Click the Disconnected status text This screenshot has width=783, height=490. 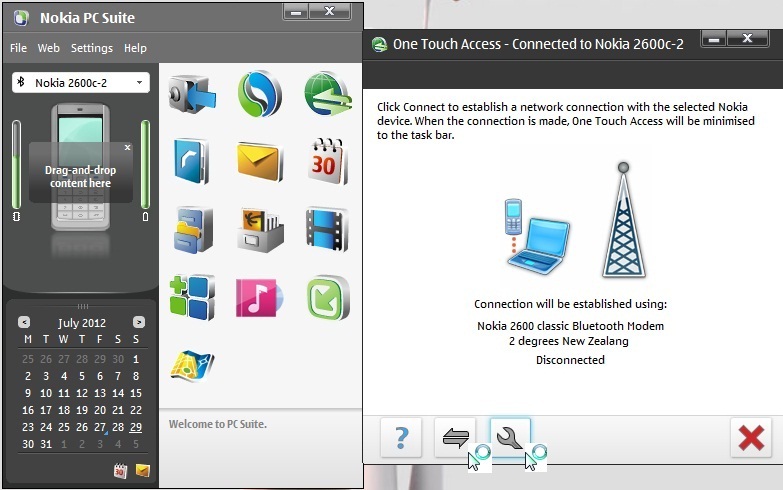pos(570,360)
